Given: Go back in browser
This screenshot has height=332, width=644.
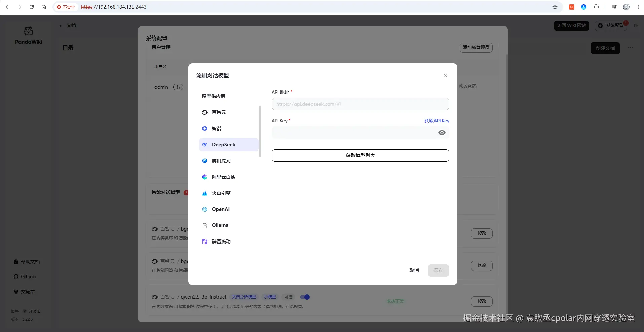Looking at the screenshot, I should tap(7, 7).
